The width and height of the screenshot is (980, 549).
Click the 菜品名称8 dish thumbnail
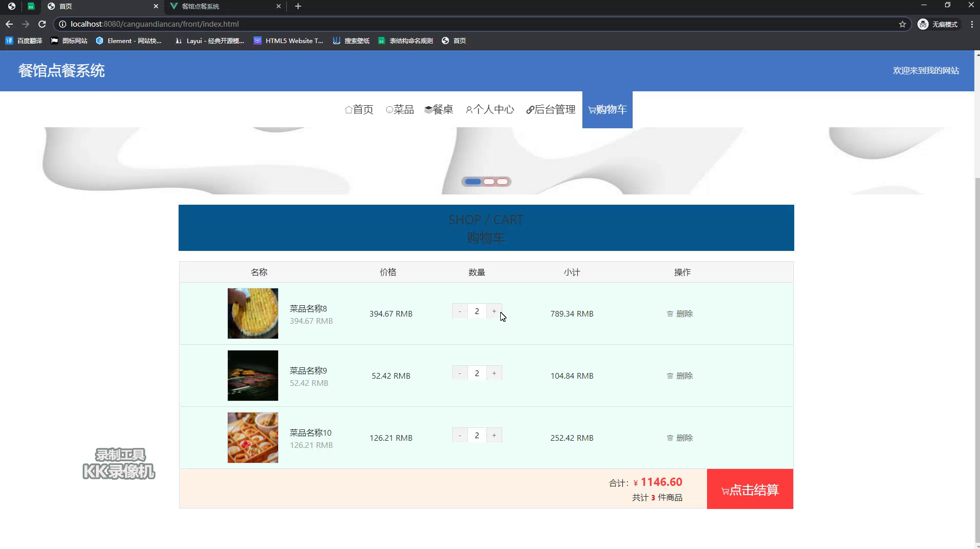253,313
